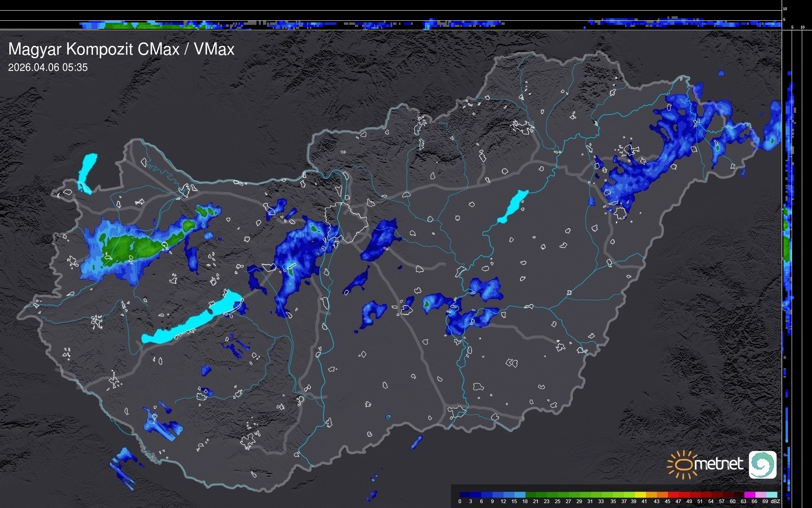Click the metnet wordmark text

tap(718, 464)
